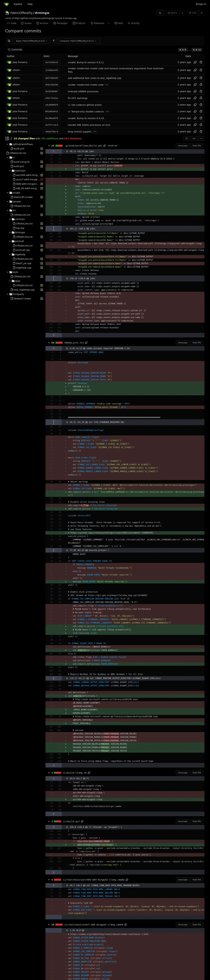Viewport: 210px width, 980px height.
Task: Open commit SHA 4a7e249ce3
Action: (x=52, y=62)
